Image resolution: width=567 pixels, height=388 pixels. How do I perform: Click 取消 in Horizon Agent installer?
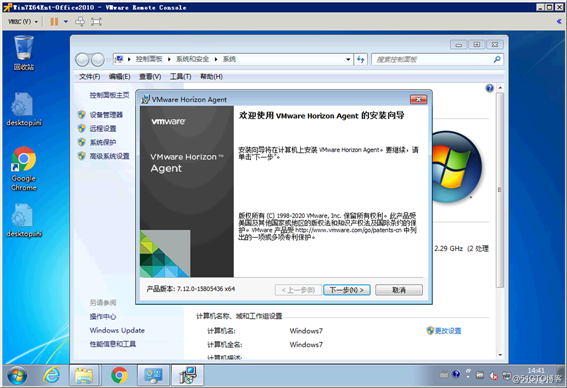pyautogui.click(x=399, y=290)
